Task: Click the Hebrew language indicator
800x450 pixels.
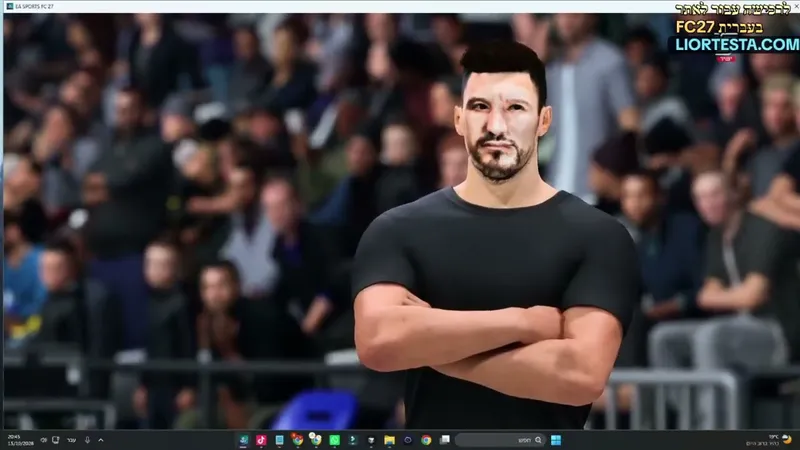Action: [x=71, y=440]
